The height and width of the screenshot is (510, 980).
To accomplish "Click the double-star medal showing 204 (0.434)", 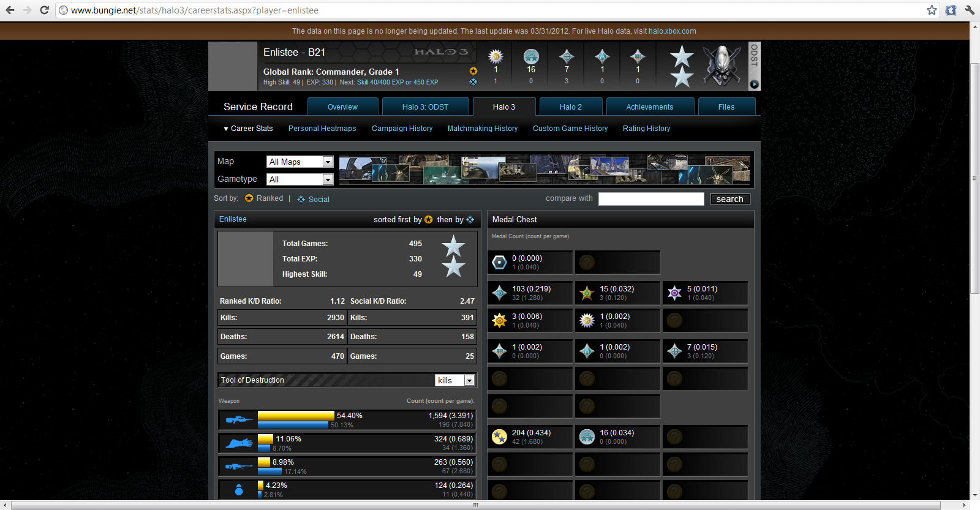I will pos(500,437).
